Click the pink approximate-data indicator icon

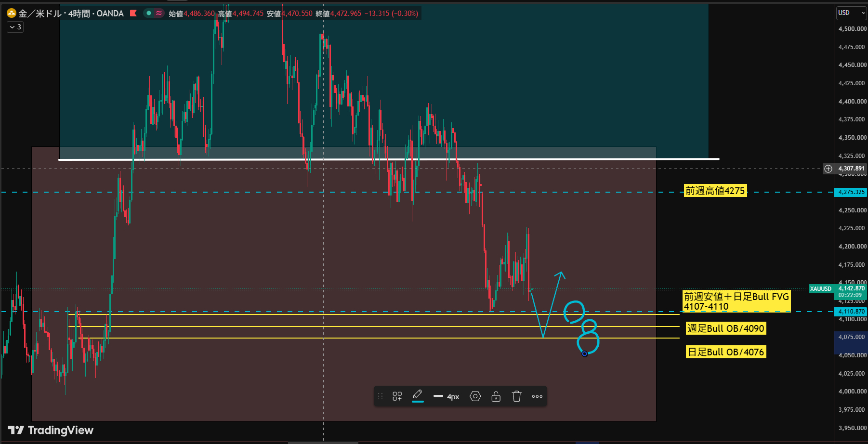pyautogui.click(x=159, y=13)
